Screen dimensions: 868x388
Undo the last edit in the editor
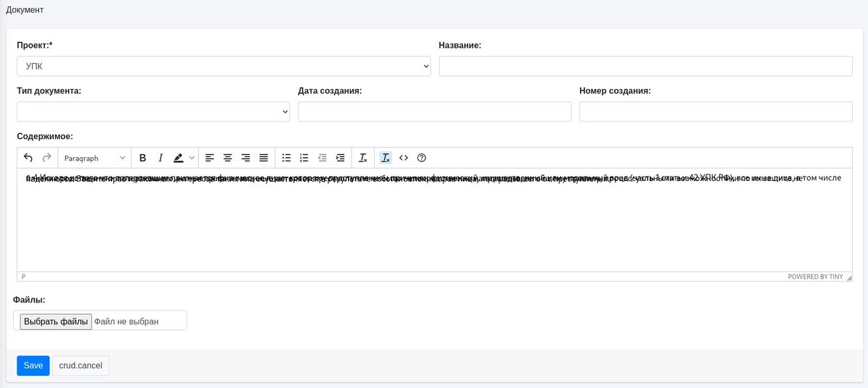28,158
